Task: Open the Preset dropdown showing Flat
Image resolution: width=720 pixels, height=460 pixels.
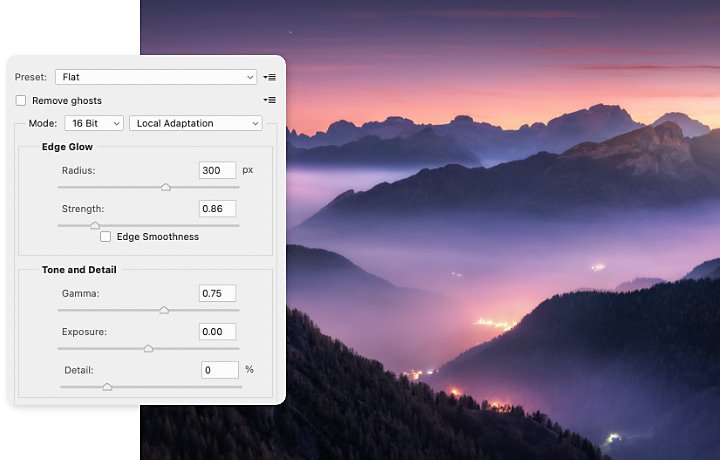Action: point(156,77)
